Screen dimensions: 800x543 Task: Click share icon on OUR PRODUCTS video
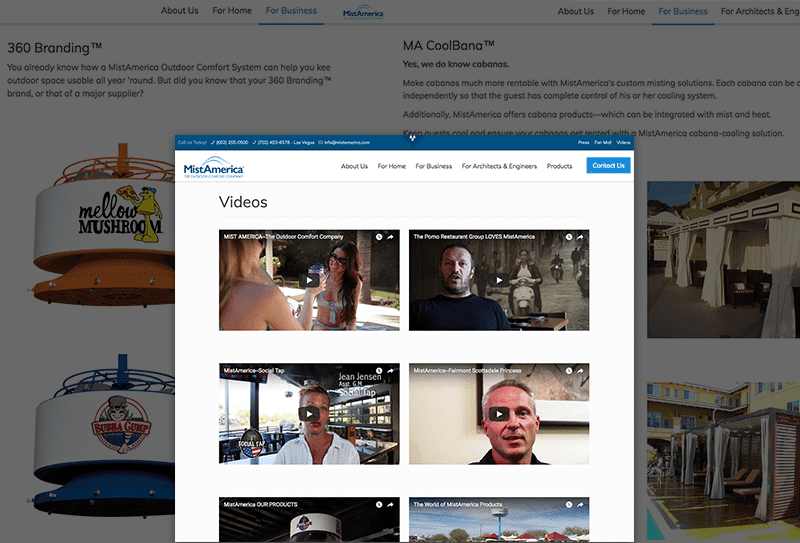point(390,504)
